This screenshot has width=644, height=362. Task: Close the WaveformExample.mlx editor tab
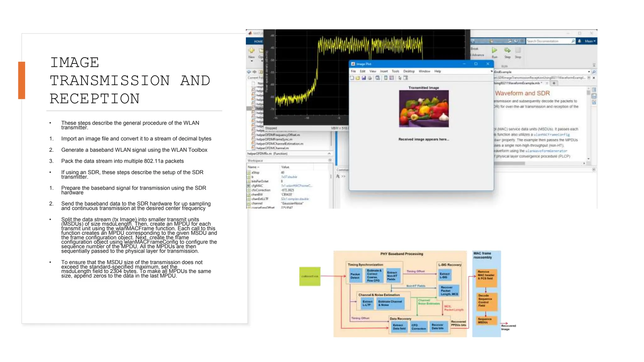point(547,83)
